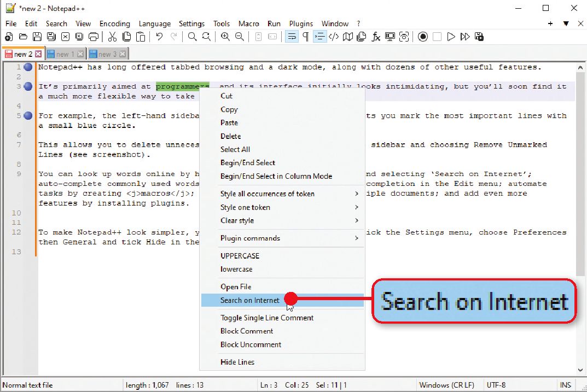Choose Hide Lines in context menu

click(282, 362)
